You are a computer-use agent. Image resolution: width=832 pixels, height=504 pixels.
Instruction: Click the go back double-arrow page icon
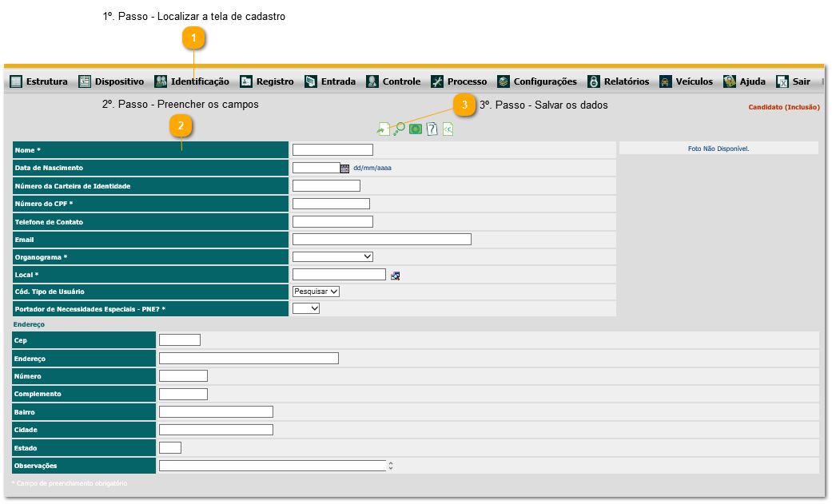448,129
